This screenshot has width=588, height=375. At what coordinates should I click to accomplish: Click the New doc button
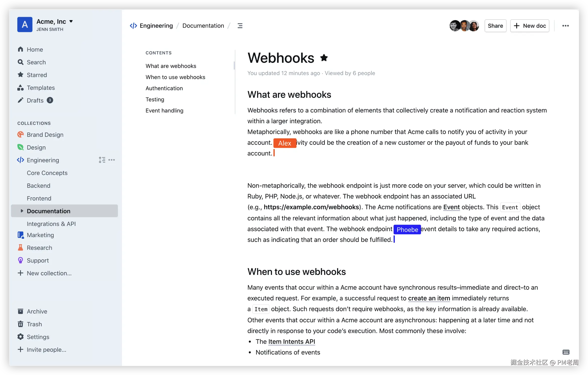(530, 26)
